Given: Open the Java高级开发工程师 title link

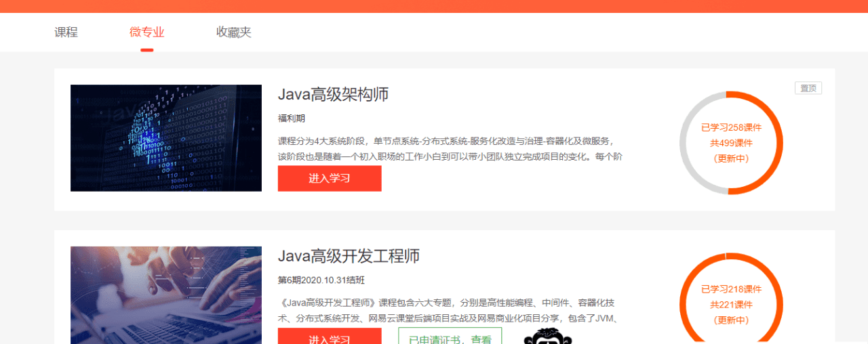Looking at the screenshot, I should pyautogui.click(x=349, y=256).
